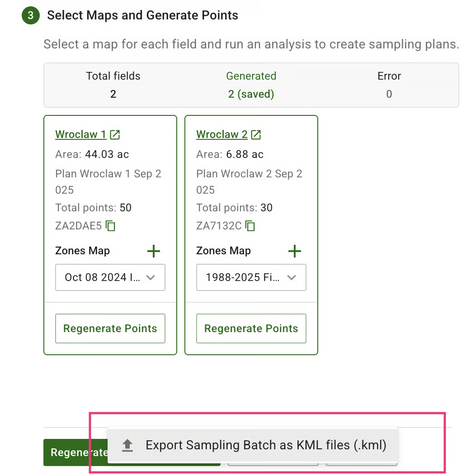Open Wroclaw 2 field via external link icon
Image resolution: width=471 pixels, height=476 pixels.
[x=256, y=134]
